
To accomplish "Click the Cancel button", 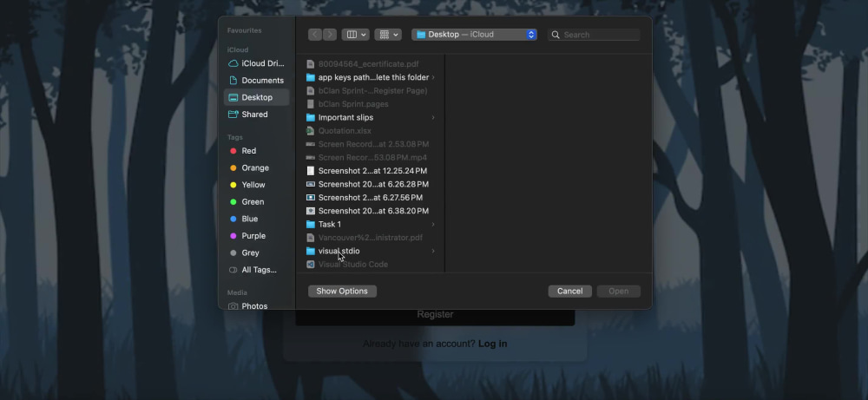I will (x=569, y=291).
